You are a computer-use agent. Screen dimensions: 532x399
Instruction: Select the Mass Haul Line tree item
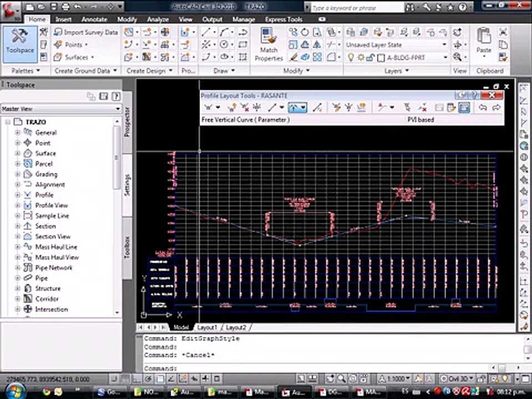click(56, 247)
